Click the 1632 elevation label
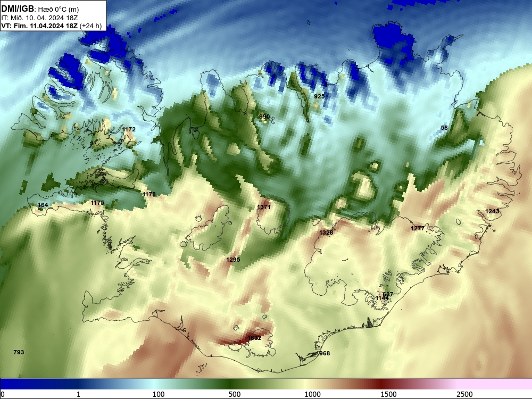The height and width of the screenshot is (399, 532). (x=254, y=338)
